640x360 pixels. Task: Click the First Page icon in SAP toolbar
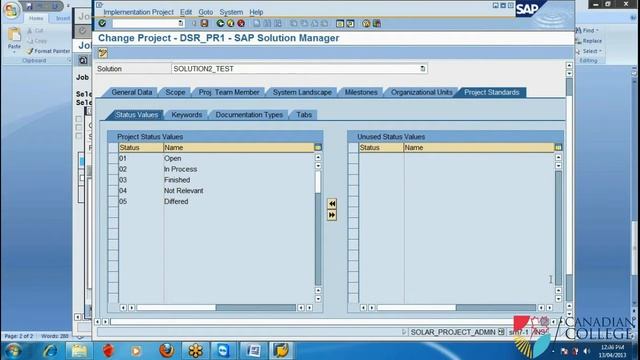coord(293,23)
